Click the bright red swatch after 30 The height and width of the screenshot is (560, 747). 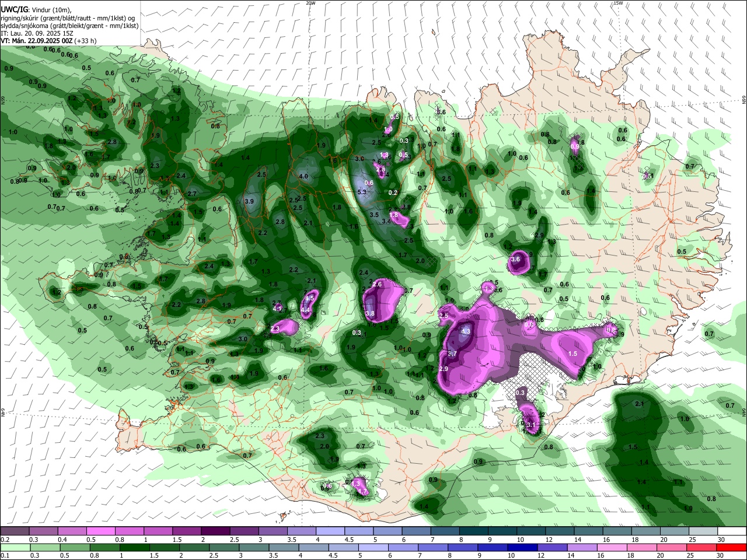tap(731, 547)
